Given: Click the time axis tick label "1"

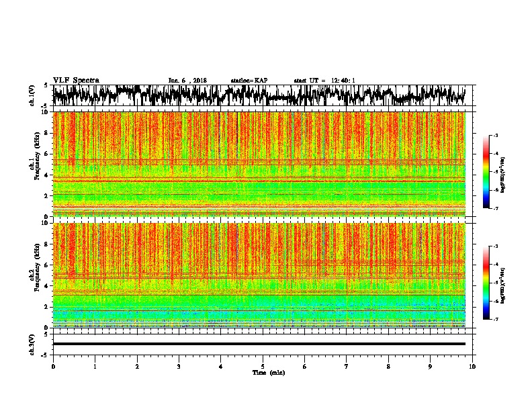Looking at the screenshot, I should 95,367.
